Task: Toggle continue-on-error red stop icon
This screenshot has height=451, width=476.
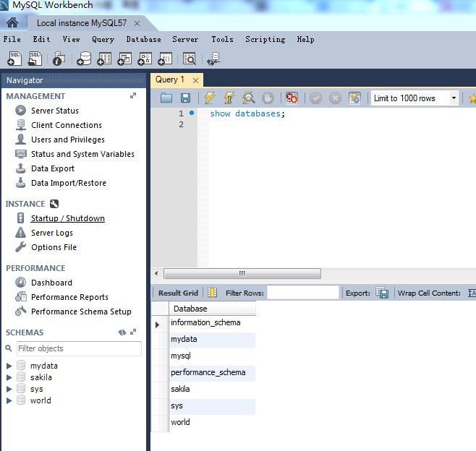Action: pyautogui.click(x=292, y=98)
